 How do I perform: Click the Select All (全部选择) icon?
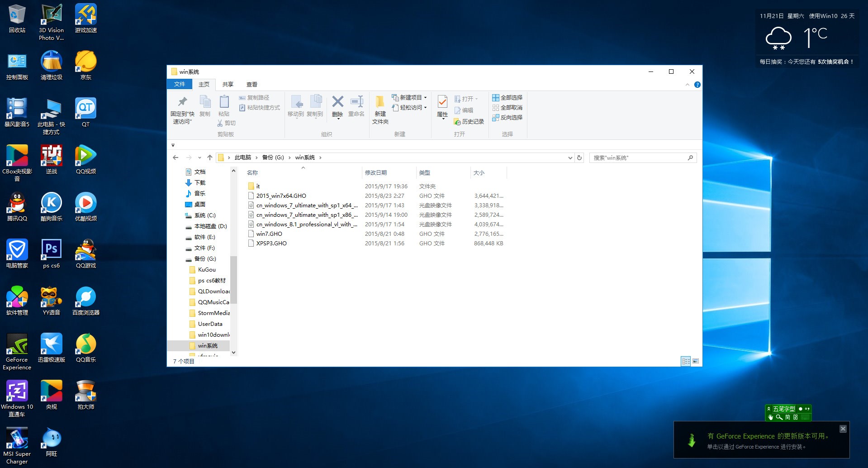pyautogui.click(x=496, y=98)
